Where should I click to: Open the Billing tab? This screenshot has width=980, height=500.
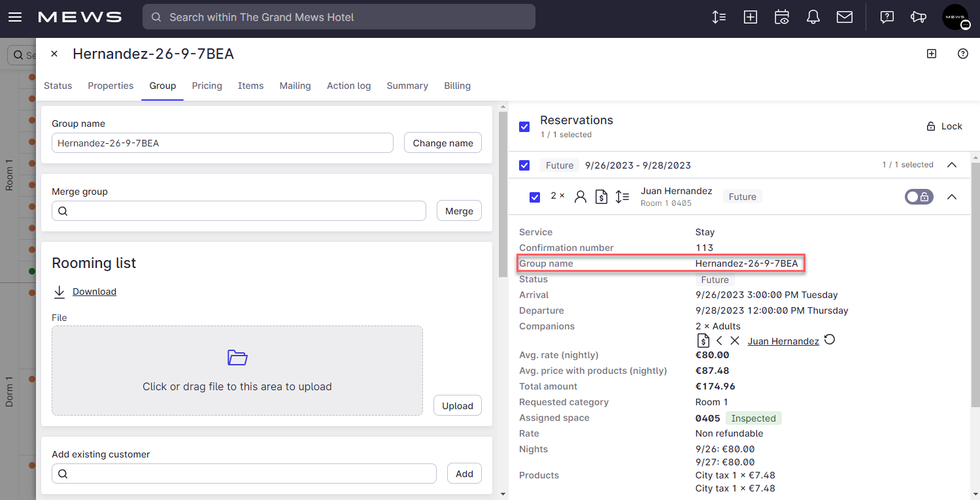[457, 86]
